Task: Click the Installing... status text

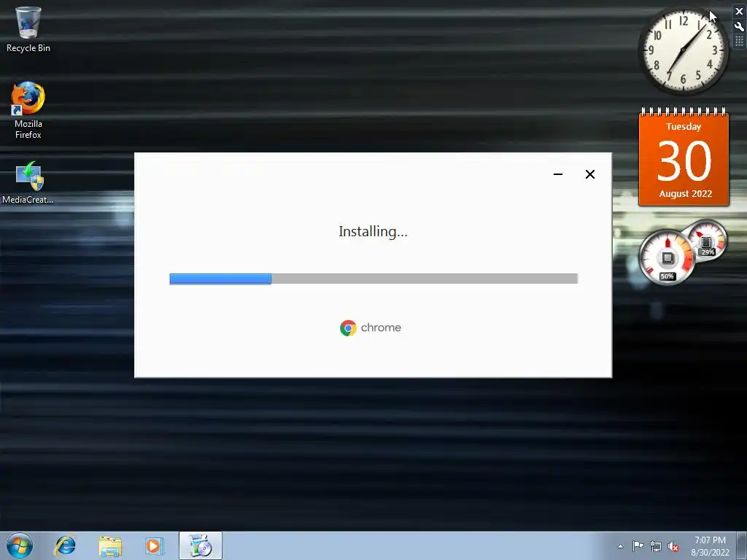Action: [373, 231]
